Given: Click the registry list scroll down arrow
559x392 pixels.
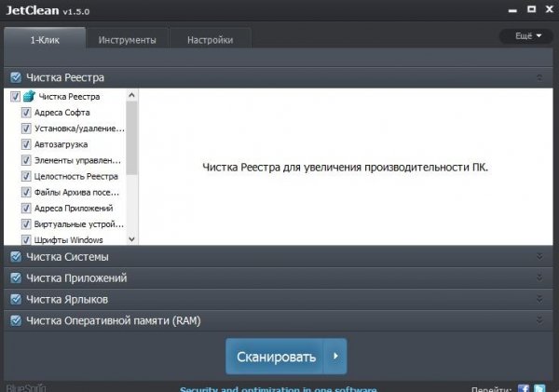Looking at the screenshot, I should point(131,239).
